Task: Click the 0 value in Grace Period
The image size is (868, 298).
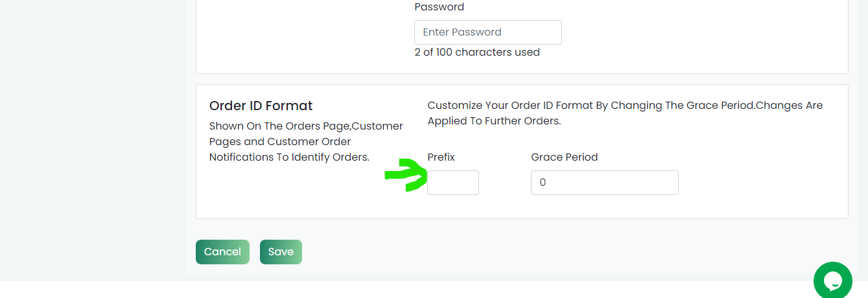Action: pos(543,183)
